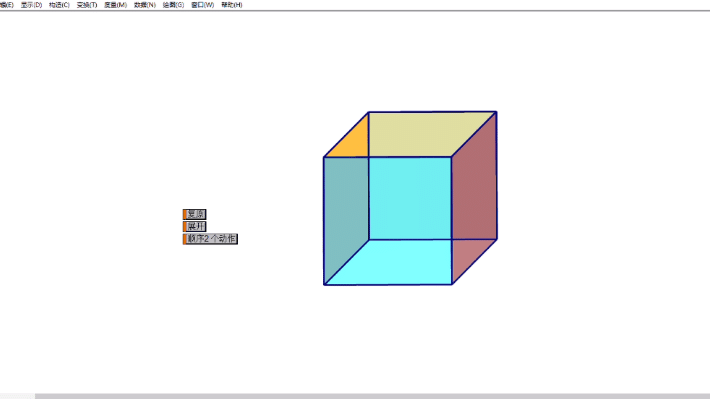Open the 度量(M) menu
710x399 pixels.
tap(115, 5)
